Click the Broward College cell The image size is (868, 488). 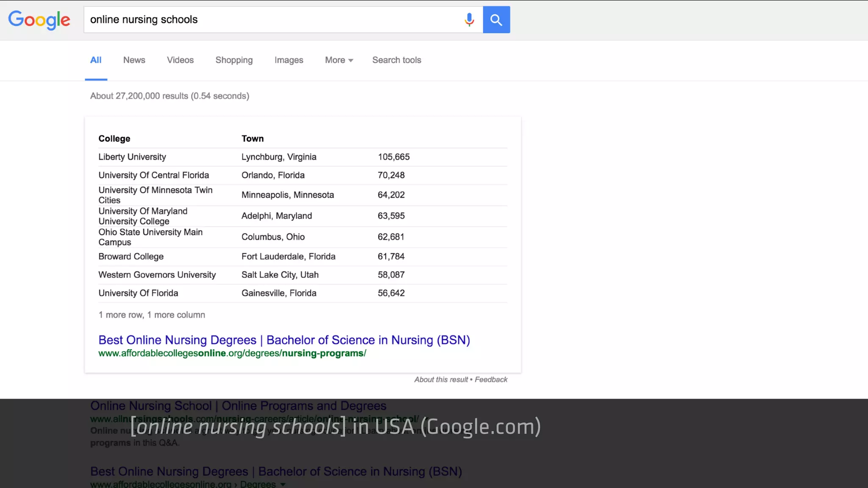coord(131,256)
